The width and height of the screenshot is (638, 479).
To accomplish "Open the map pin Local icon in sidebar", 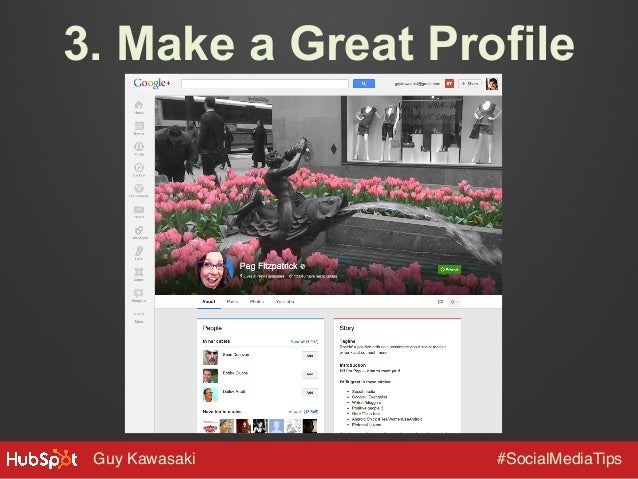I will (139, 251).
